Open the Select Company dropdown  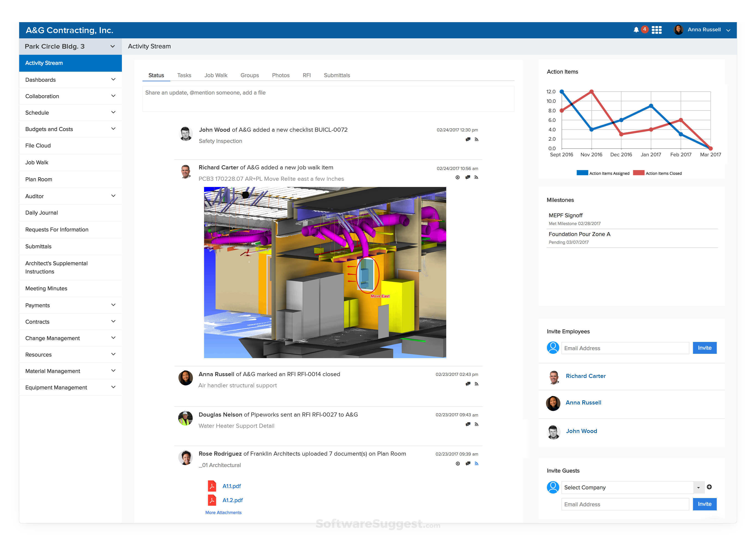pyautogui.click(x=698, y=488)
